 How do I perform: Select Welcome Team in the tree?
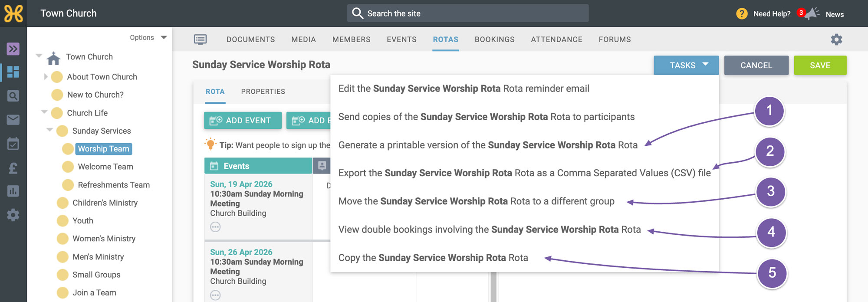105,167
